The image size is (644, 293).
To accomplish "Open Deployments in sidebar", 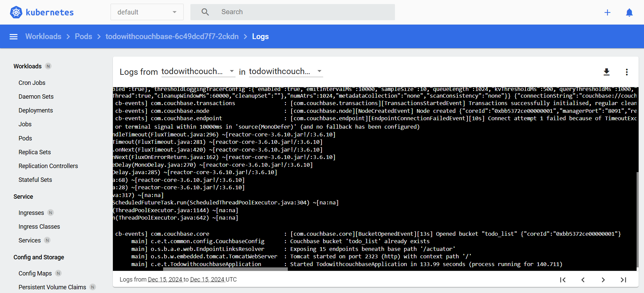I will click(36, 110).
